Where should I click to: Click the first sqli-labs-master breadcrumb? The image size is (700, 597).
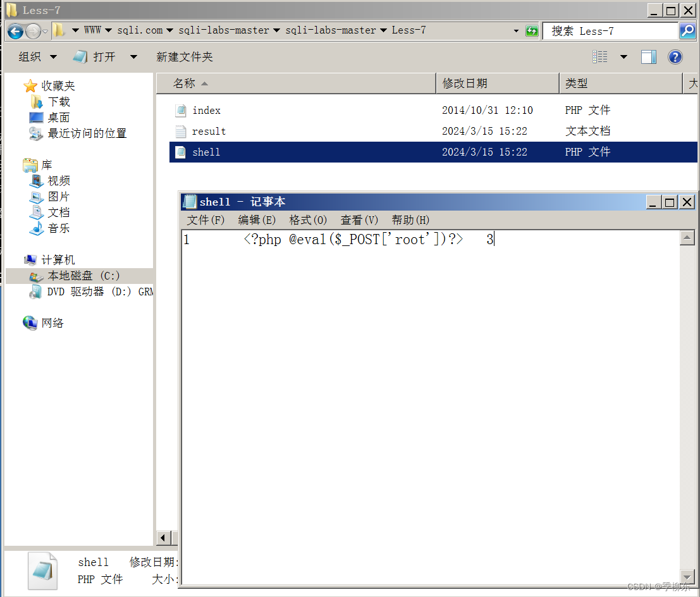coord(224,30)
